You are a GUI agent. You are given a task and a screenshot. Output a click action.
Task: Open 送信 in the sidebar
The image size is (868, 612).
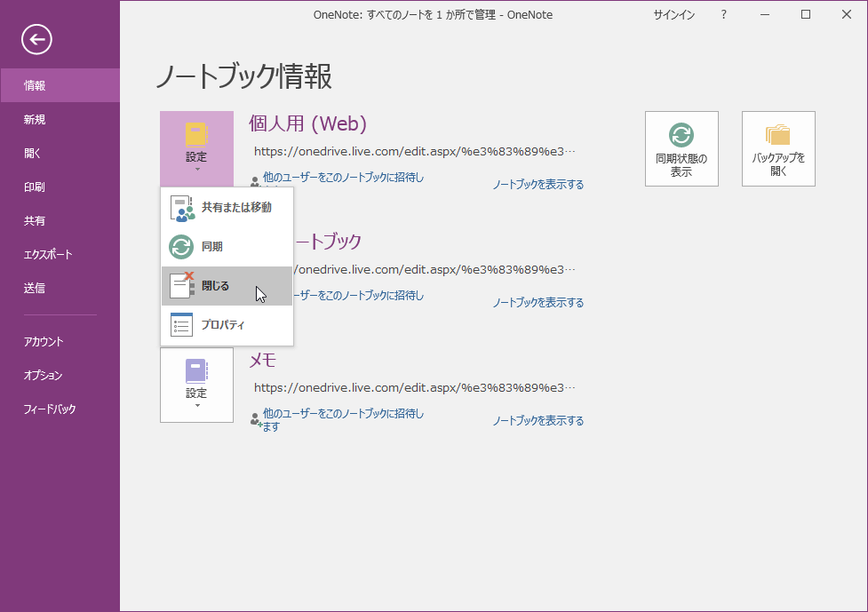click(x=60, y=288)
